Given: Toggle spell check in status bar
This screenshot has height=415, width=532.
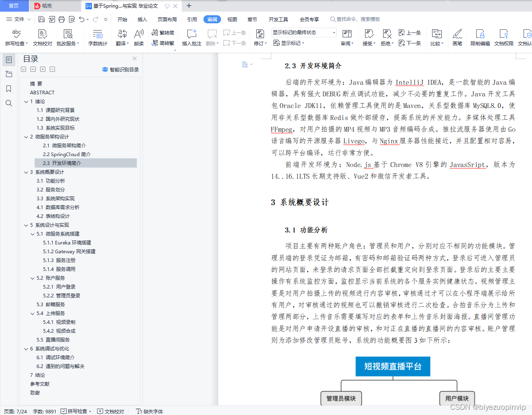Looking at the screenshot, I should tap(76, 411).
